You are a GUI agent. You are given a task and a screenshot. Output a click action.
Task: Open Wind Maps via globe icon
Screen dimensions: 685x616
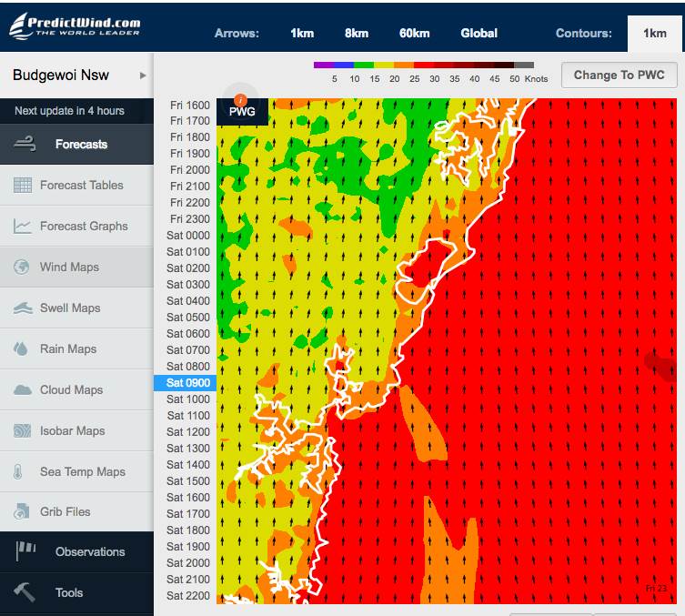[x=23, y=268]
